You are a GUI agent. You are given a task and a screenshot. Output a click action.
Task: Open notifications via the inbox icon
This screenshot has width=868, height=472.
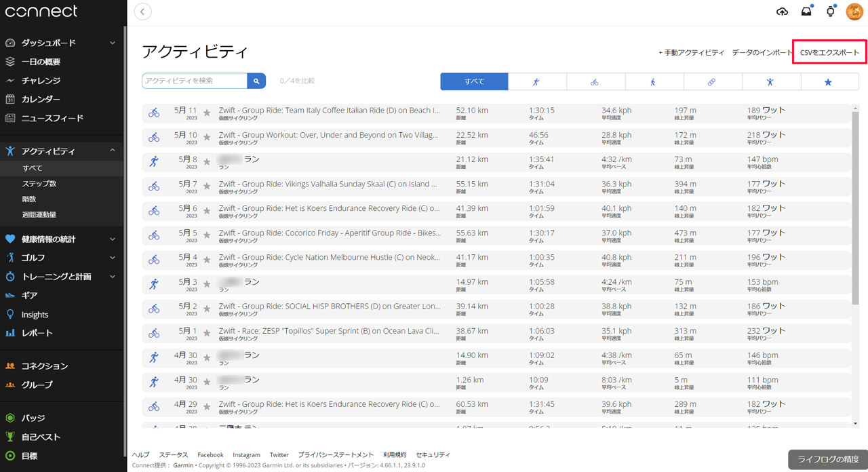(806, 11)
